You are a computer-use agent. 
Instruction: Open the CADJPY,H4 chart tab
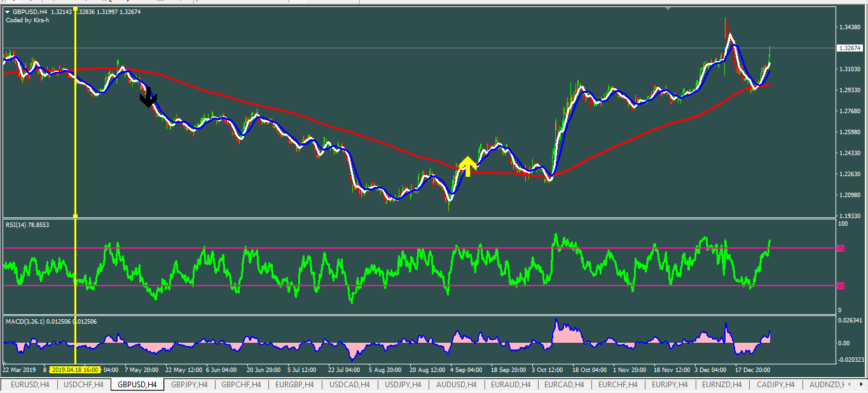(x=775, y=385)
